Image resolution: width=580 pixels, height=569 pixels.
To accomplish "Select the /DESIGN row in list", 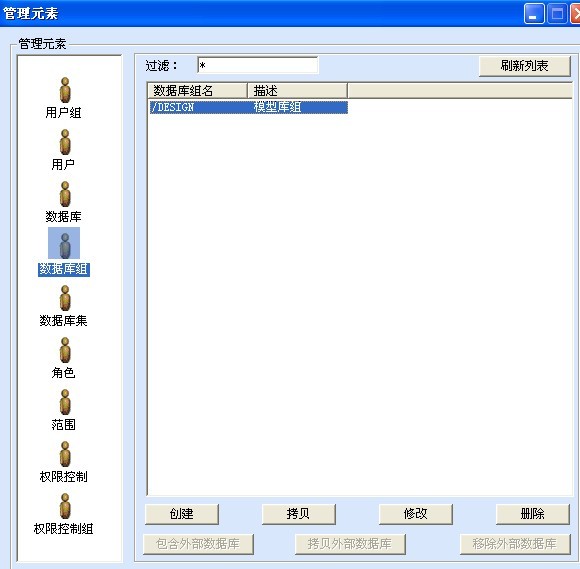I will click(x=248, y=107).
